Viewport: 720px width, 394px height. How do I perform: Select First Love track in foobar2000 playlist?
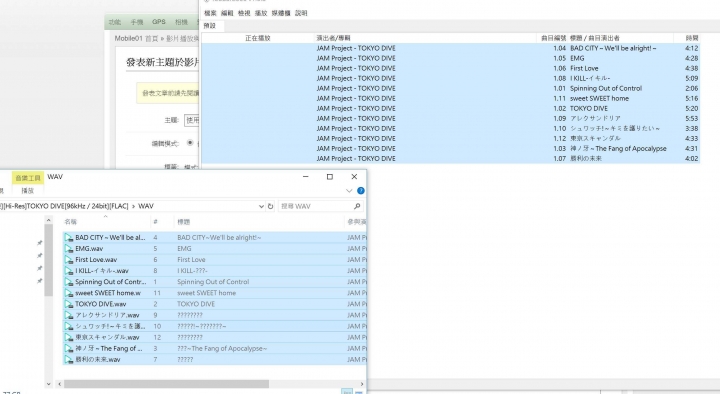pos(450,68)
